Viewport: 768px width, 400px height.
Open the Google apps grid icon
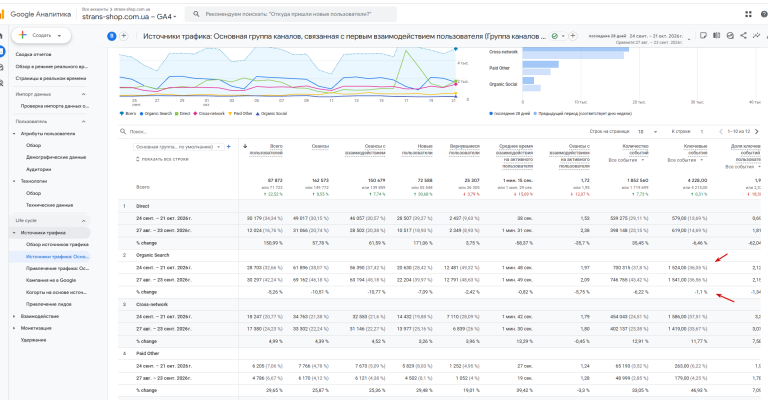pyautogui.click(x=748, y=14)
